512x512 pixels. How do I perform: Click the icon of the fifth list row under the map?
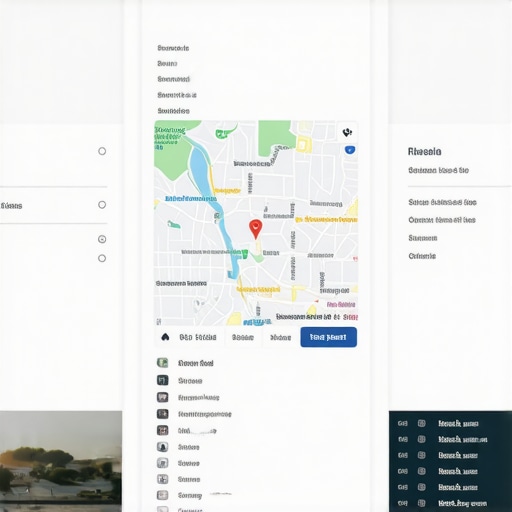162,430
